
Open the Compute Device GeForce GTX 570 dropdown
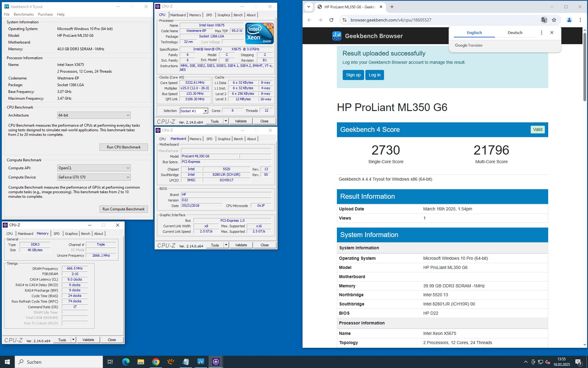[94, 177]
